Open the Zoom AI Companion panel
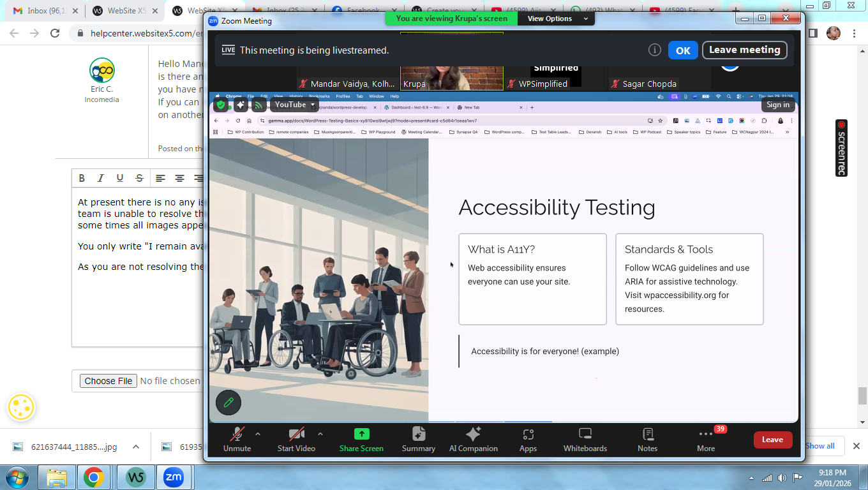Viewport: 868px width, 490px height. [473, 439]
